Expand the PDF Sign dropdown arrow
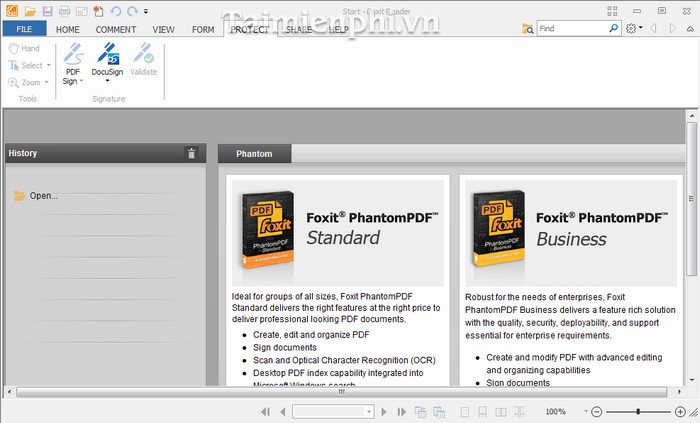Image resolution: width=700 pixels, height=423 pixels. [81, 81]
